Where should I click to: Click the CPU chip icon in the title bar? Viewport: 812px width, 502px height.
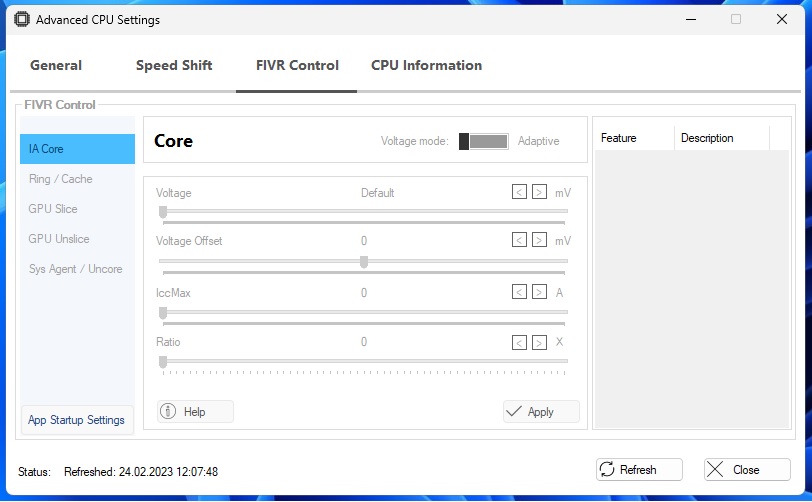pos(22,20)
